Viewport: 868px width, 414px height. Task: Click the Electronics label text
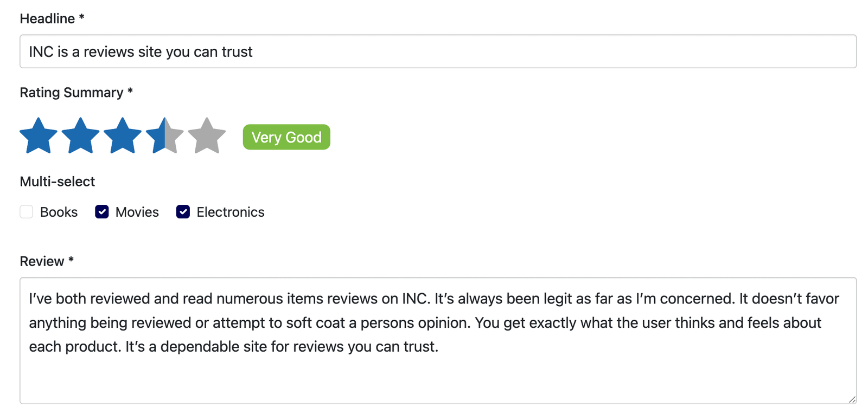tap(230, 212)
